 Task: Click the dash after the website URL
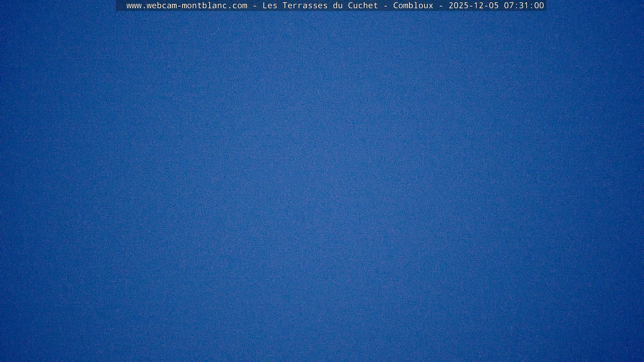point(255,6)
